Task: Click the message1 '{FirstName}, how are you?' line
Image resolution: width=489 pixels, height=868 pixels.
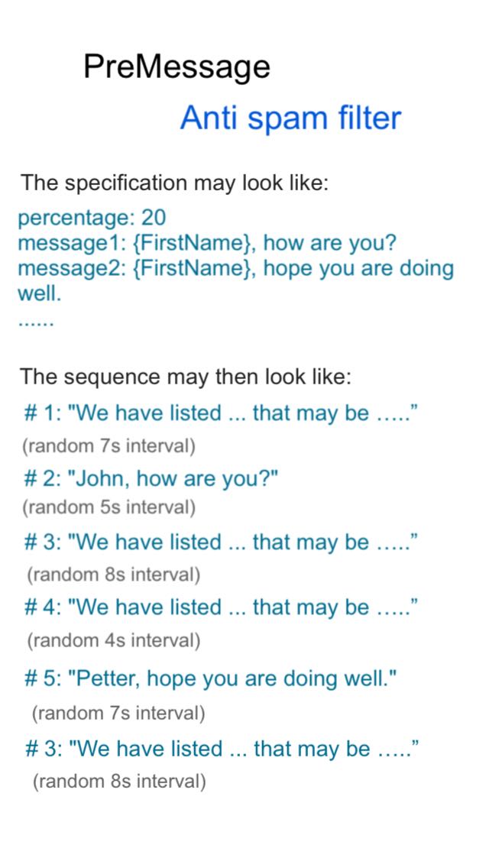Action: pos(208,243)
